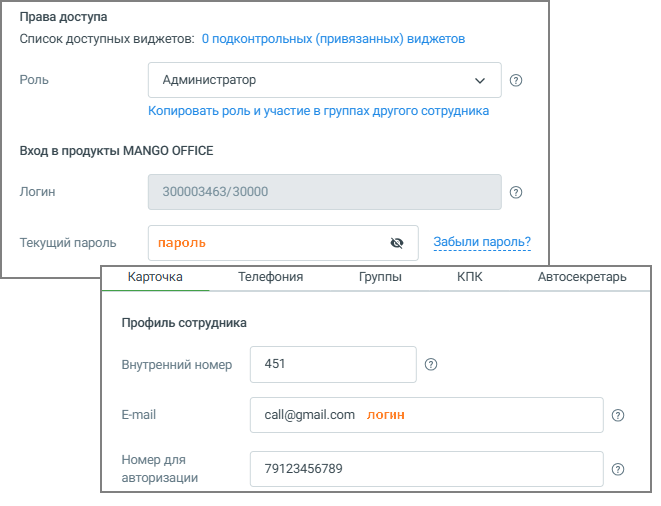
Task: Open help icon next to Role dropdown
Action: 516,80
